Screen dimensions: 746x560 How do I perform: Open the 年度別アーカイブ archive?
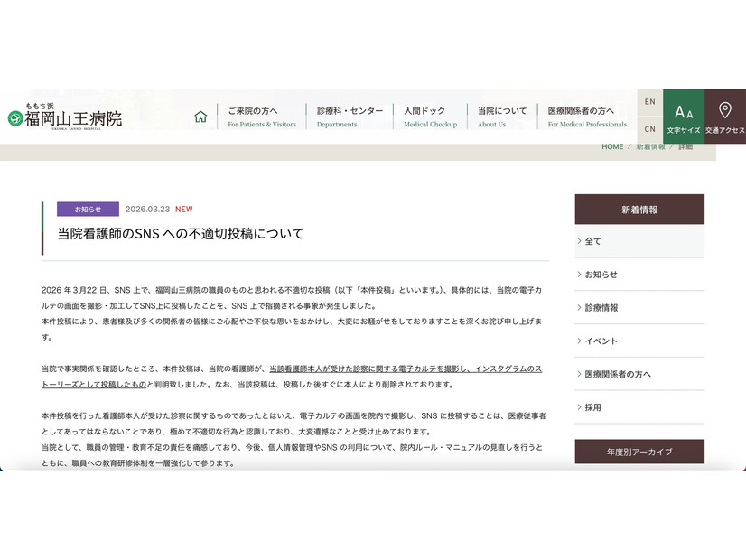[640, 451]
